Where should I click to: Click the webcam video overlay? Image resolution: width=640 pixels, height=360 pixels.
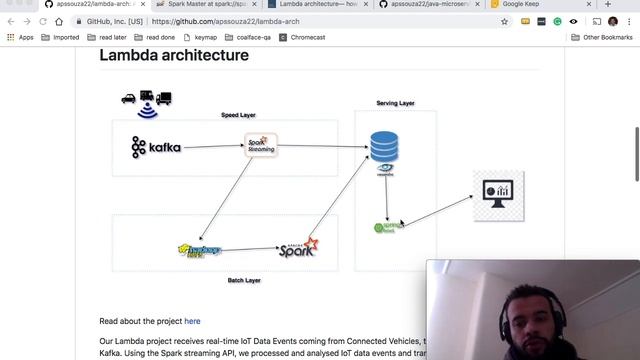coord(533,310)
